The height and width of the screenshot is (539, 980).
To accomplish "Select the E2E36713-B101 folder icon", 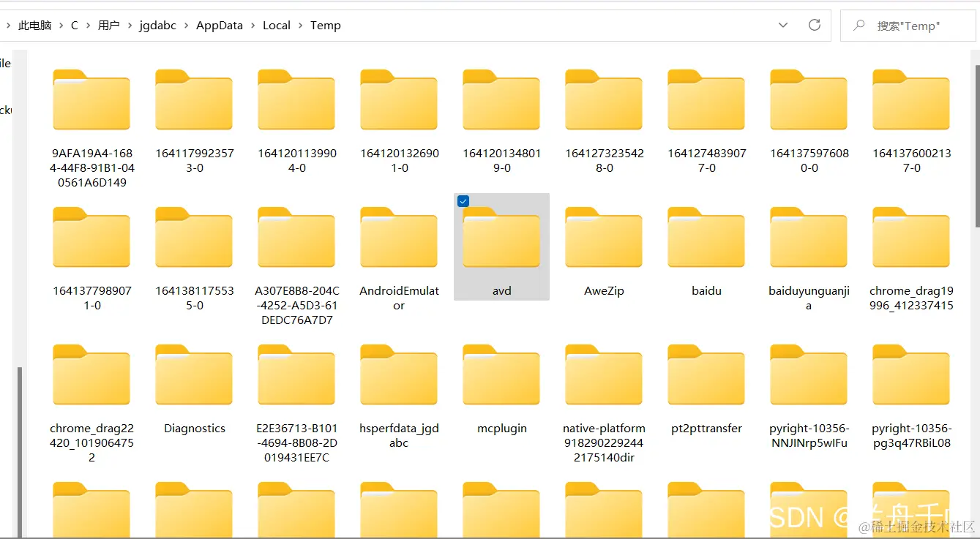I will (296, 374).
